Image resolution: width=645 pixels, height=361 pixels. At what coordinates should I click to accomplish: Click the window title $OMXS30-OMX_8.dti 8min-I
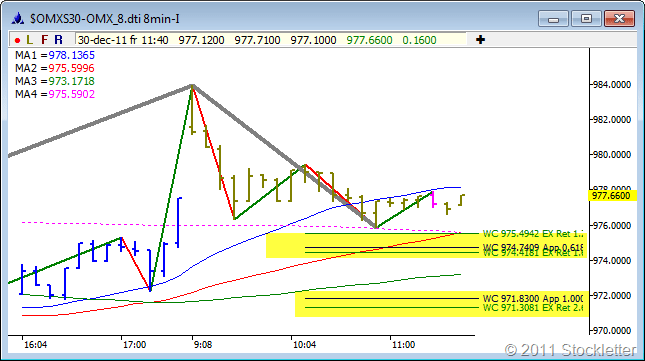[x=105, y=19]
